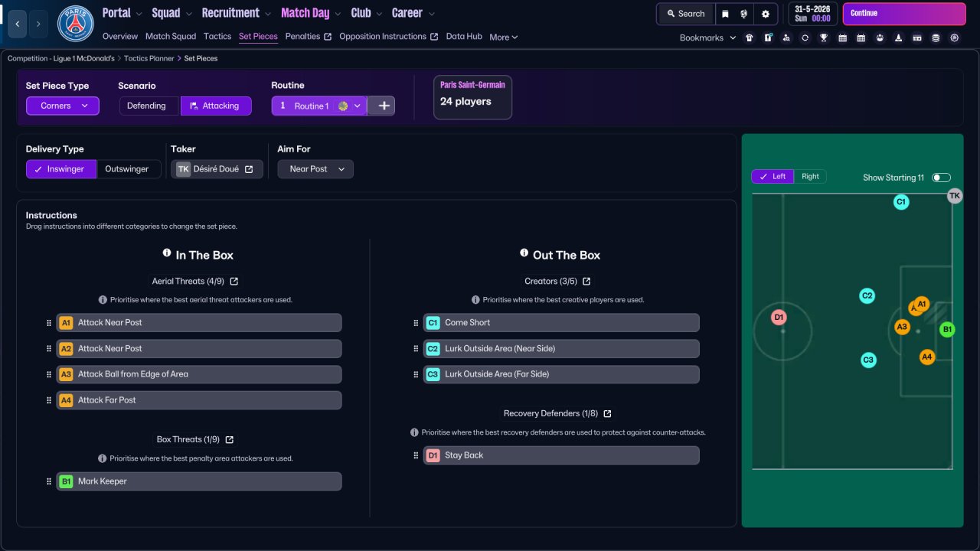Select the A3 Attack Ball from Edge instruction
Screen dimensions: 980x551
[198, 374]
